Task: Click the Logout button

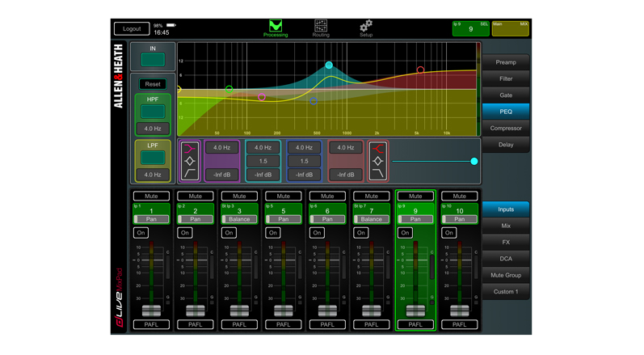Action: click(132, 29)
